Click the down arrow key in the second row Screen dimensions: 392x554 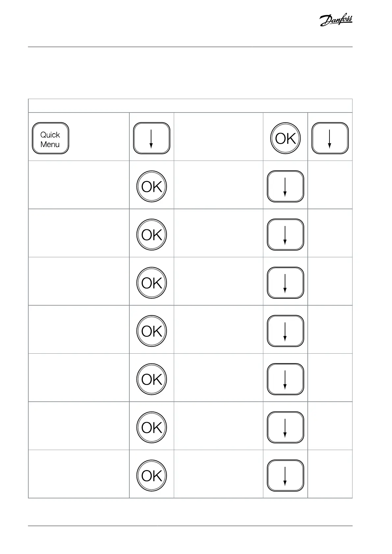coord(285,187)
